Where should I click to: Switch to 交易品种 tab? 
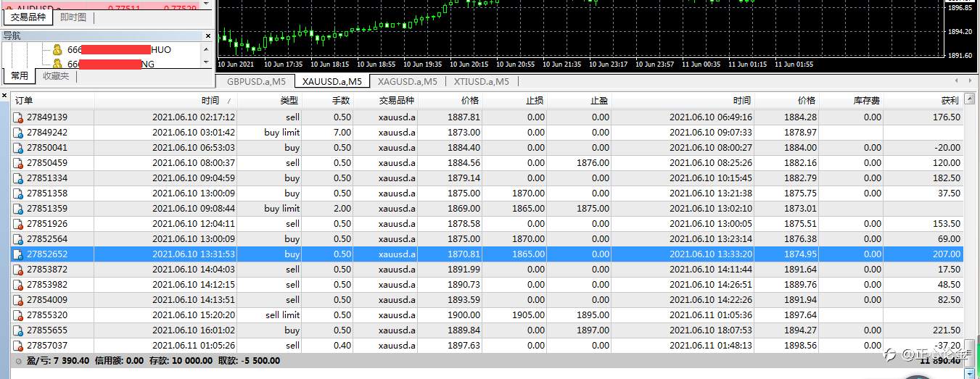point(28,17)
